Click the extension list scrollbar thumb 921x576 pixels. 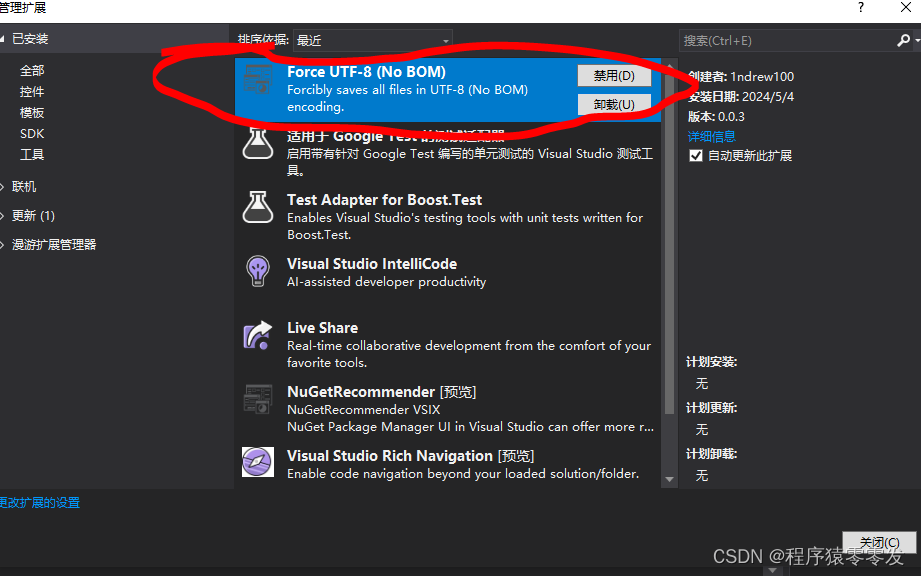[669, 244]
